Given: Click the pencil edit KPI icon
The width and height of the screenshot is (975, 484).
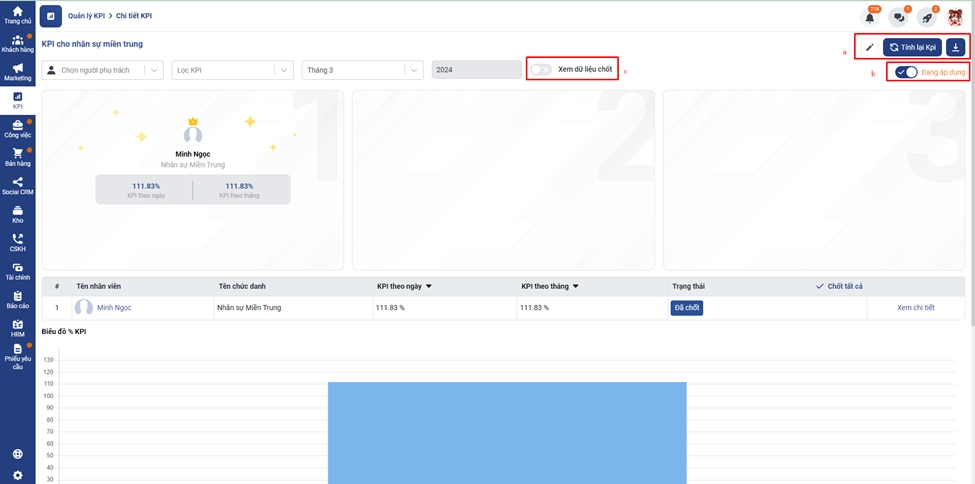Looking at the screenshot, I should [x=869, y=48].
